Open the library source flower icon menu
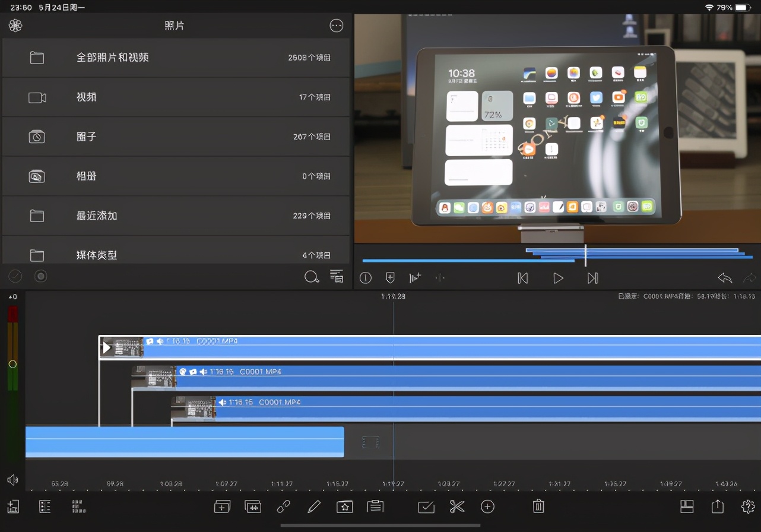This screenshot has width=761, height=532. pyautogui.click(x=15, y=26)
